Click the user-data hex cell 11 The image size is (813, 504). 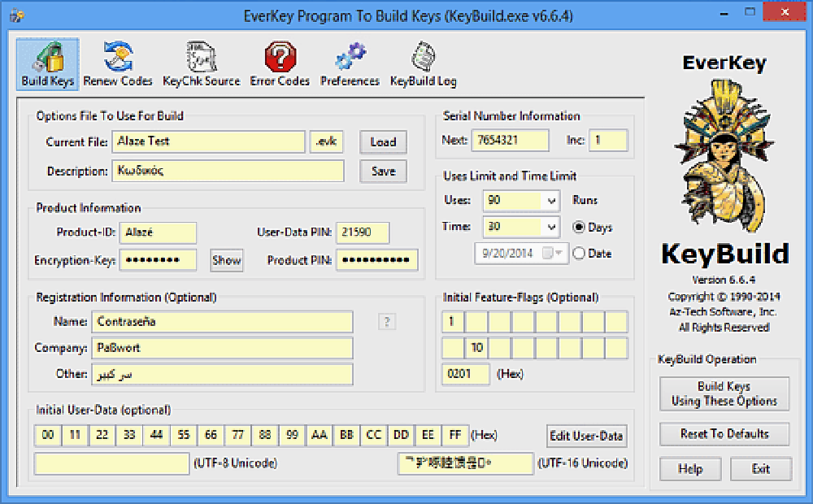pos(75,435)
